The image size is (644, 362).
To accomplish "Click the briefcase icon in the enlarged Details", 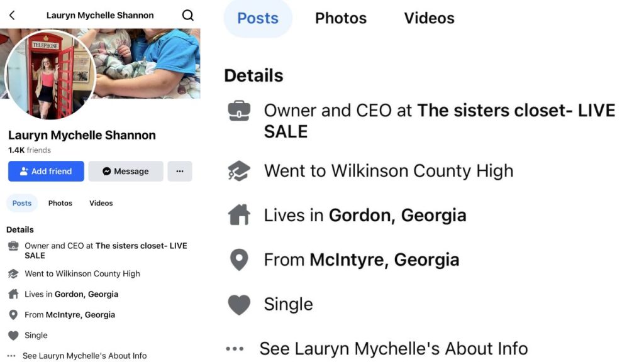I will [x=239, y=111].
